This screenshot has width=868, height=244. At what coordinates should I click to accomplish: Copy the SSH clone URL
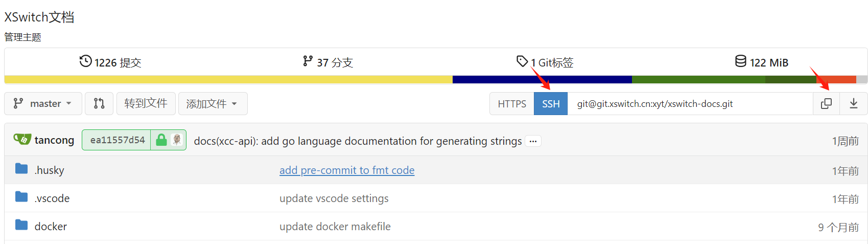[826, 104]
